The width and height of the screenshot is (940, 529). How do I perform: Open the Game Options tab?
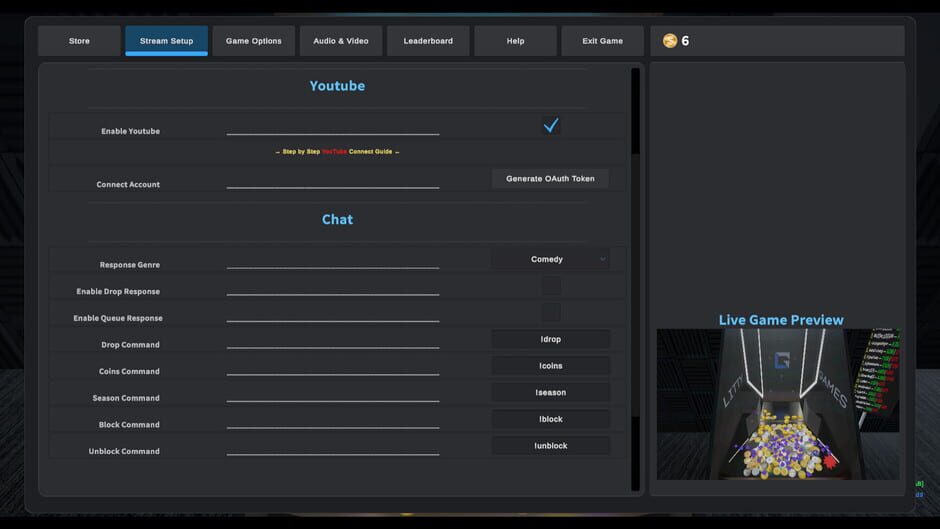[x=254, y=41]
